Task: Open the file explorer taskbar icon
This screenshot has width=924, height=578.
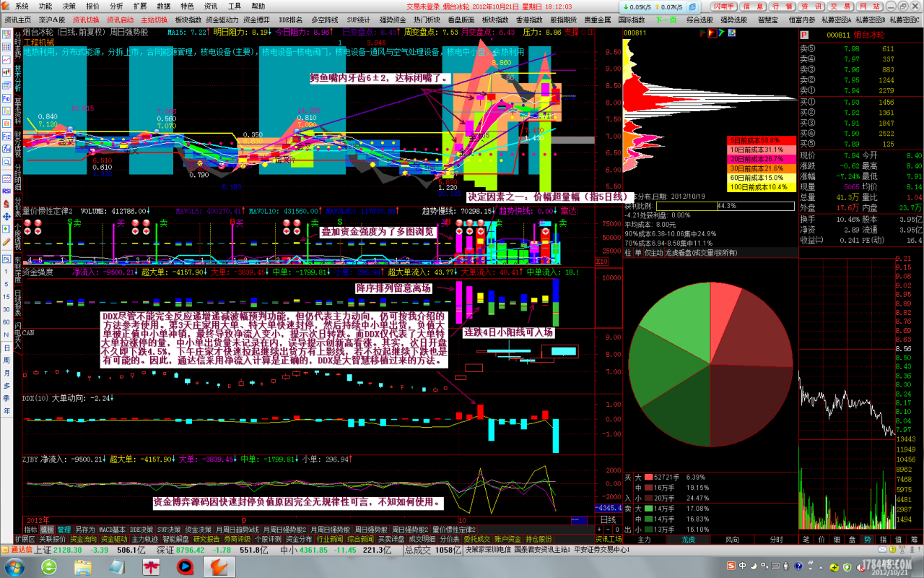Action: (x=83, y=566)
